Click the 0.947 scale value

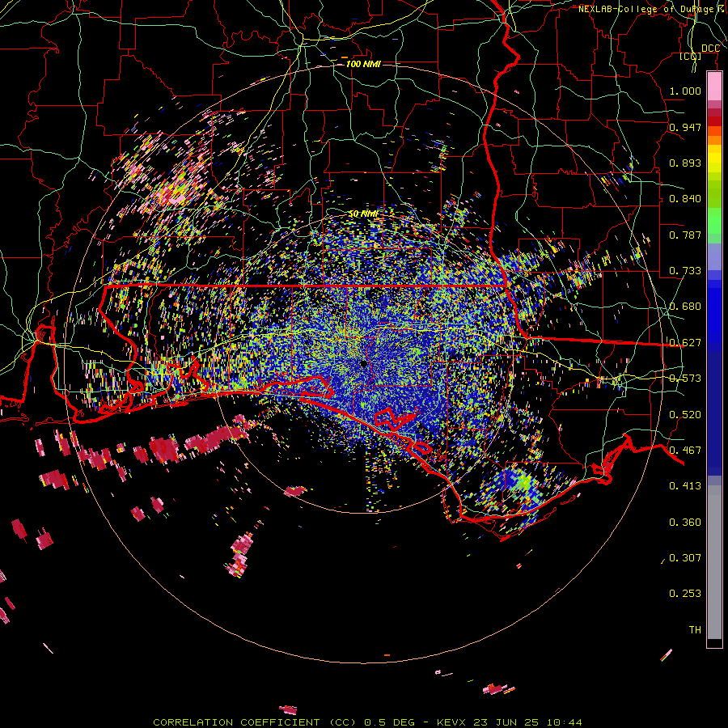tap(685, 127)
